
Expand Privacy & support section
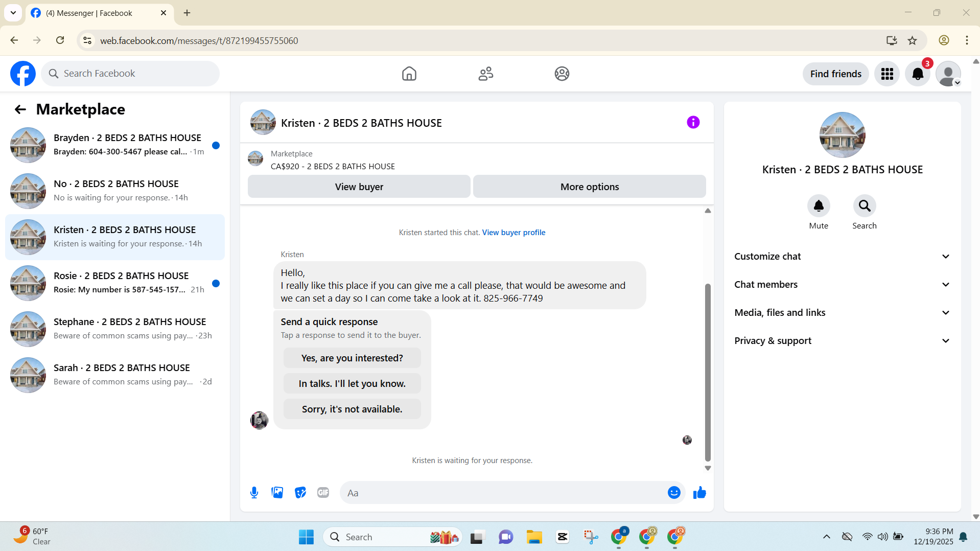pos(842,341)
